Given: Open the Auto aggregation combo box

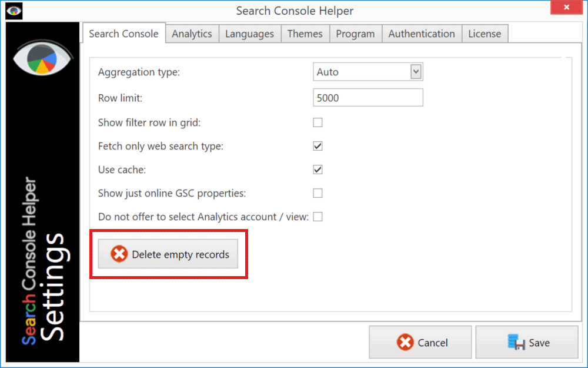Looking at the screenshot, I should click(368, 72).
